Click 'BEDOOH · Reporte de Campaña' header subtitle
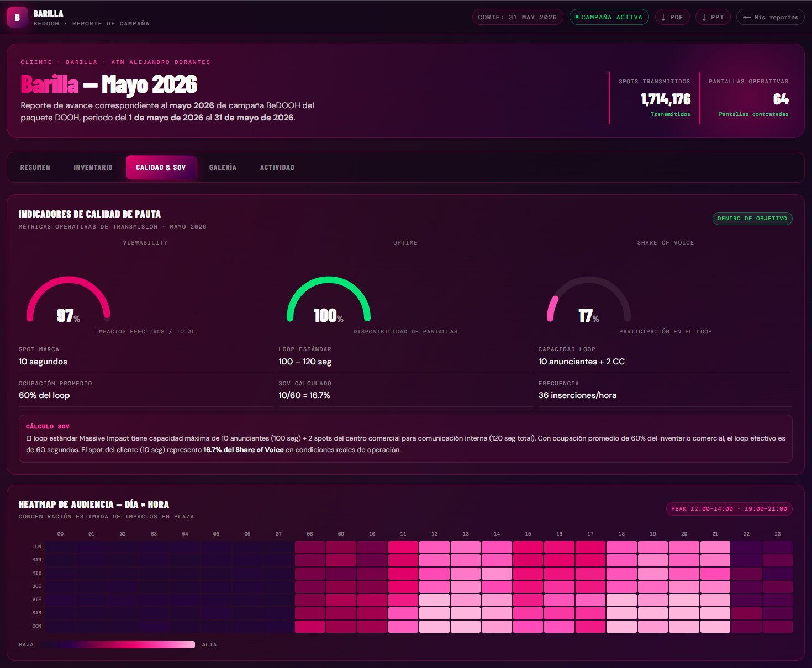 [91, 24]
